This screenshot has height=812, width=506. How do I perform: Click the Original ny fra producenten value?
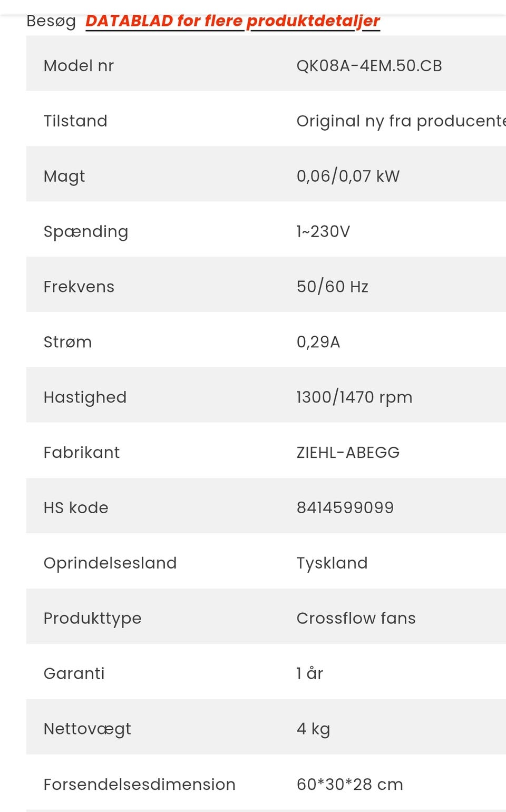401,121
